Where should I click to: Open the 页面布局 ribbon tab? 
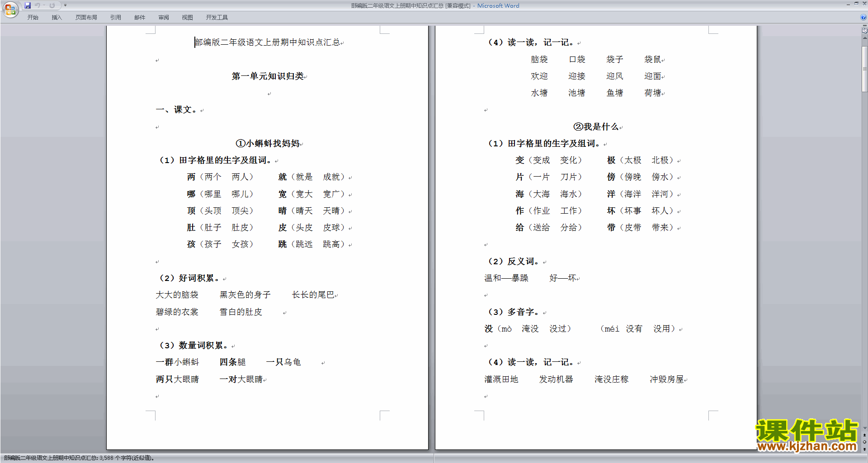pos(86,18)
